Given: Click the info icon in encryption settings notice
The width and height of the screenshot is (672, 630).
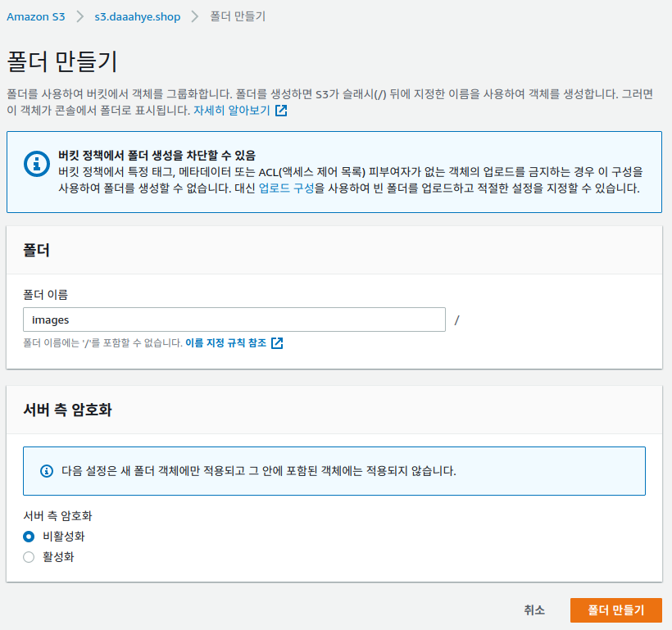Looking at the screenshot, I should pyautogui.click(x=47, y=471).
